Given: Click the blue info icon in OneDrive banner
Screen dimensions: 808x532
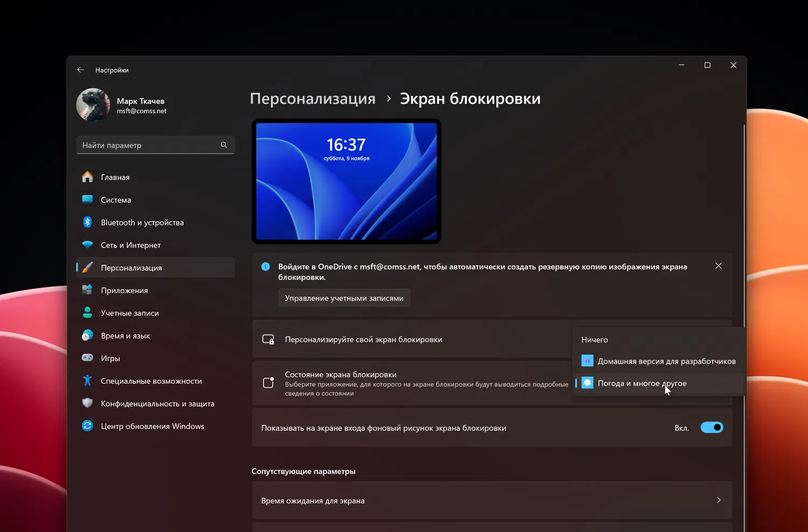Looking at the screenshot, I should coord(266,267).
